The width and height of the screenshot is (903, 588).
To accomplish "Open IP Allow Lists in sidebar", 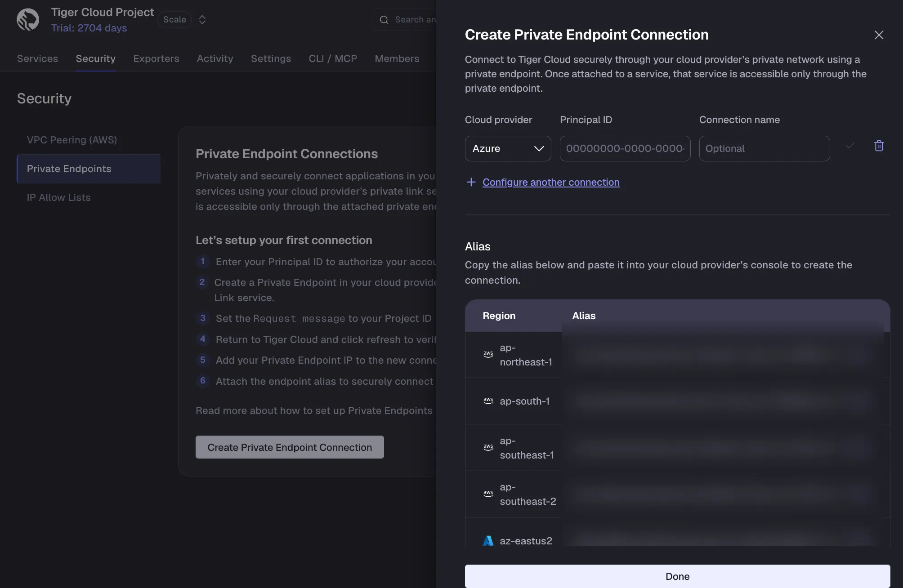I will pos(89,197).
